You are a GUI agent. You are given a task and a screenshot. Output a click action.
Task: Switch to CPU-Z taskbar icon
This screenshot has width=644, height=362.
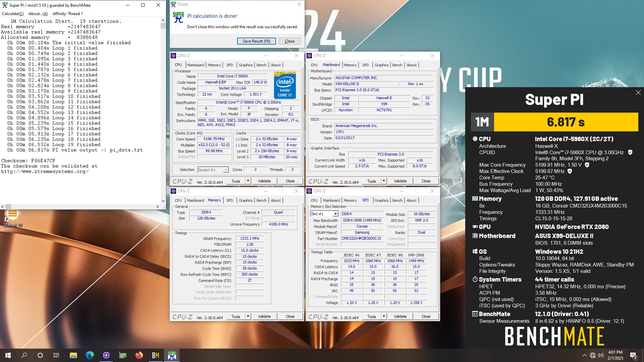tap(106, 355)
